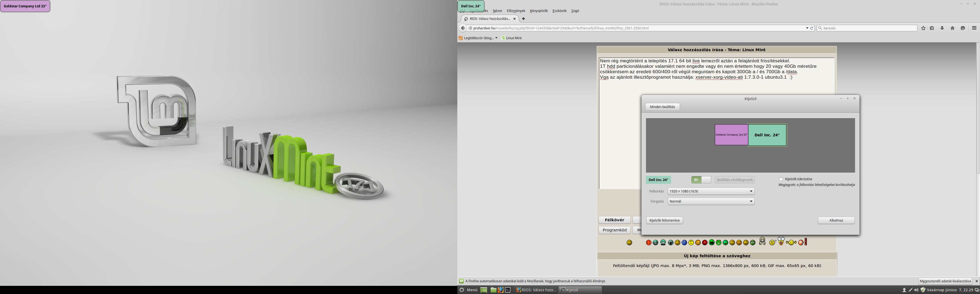Switch to RIOS window in taskbar
The image size is (980, 294).
pyautogui.click(x=536, y=290)
